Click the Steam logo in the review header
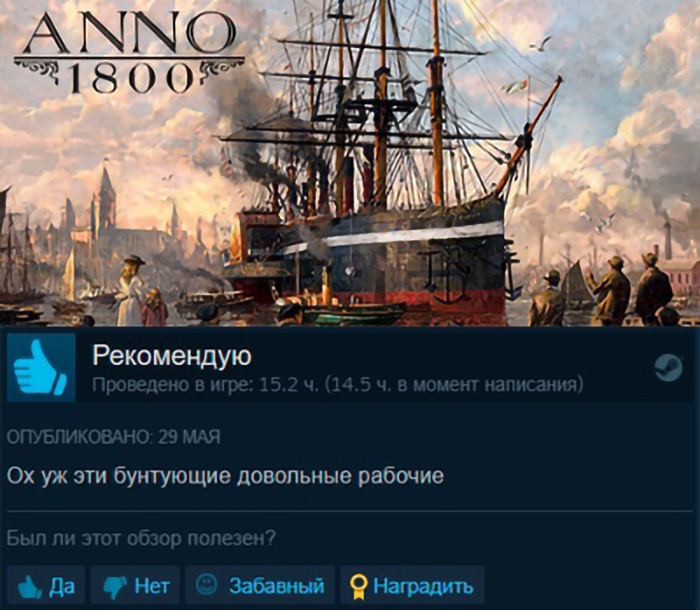Screen dimensions: 700x610 click(x=669, y=368)
